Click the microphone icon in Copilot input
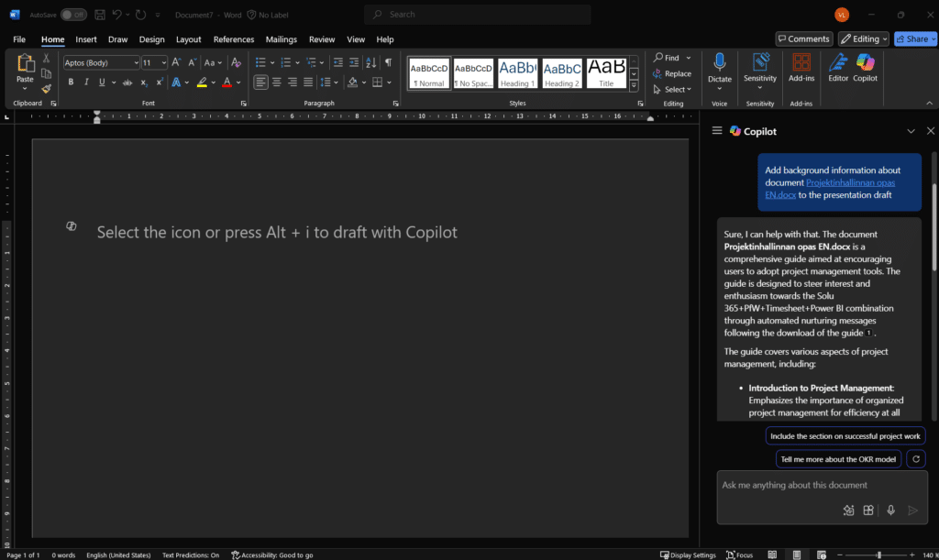Viewport: 939px width, 560px height. pos(890,511)
